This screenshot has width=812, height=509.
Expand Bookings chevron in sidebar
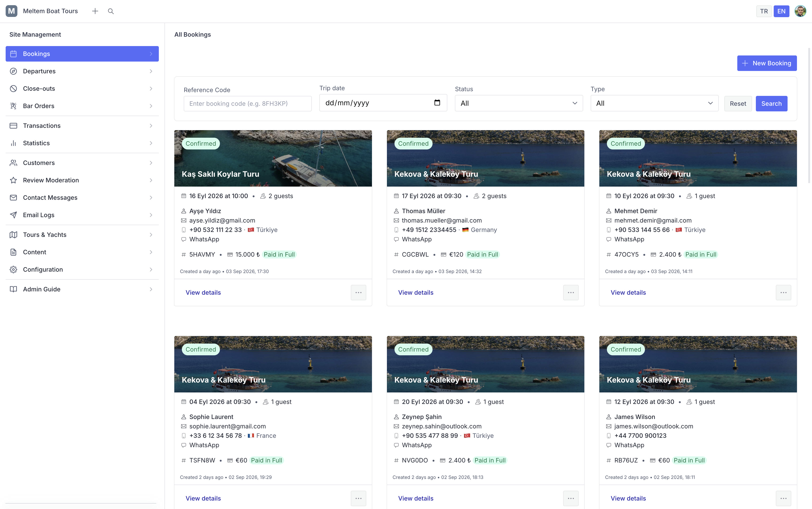tap(151, 54)
